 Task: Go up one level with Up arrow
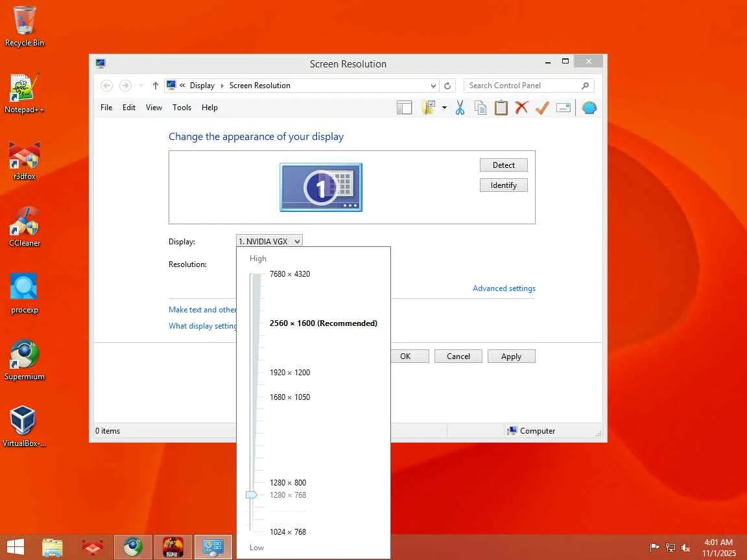coord(156,86)
